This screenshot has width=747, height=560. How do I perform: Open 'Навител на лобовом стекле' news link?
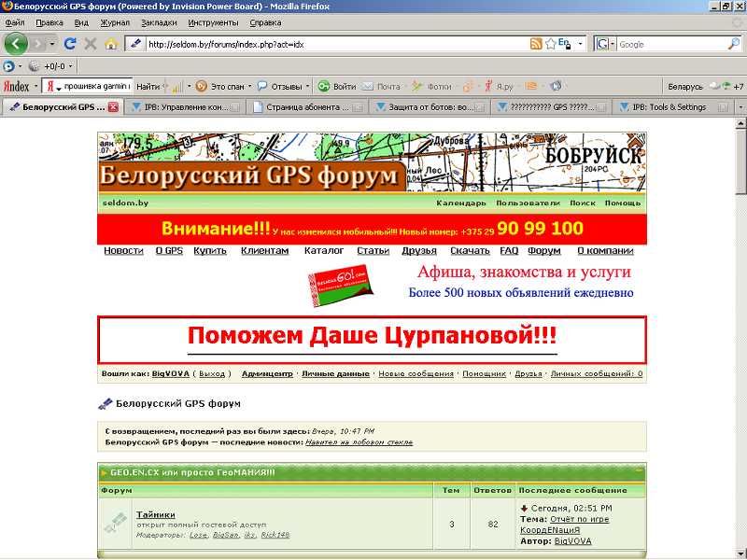(x=359, y=442)
